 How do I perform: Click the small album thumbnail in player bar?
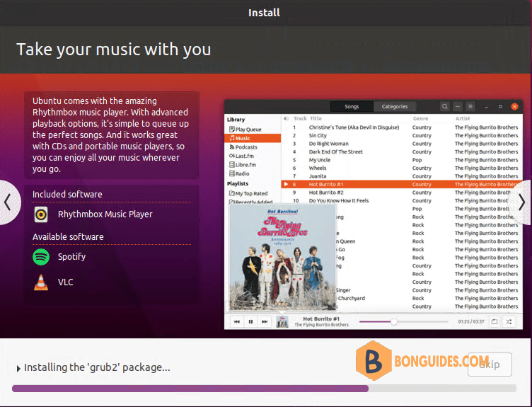coord(282,322)
